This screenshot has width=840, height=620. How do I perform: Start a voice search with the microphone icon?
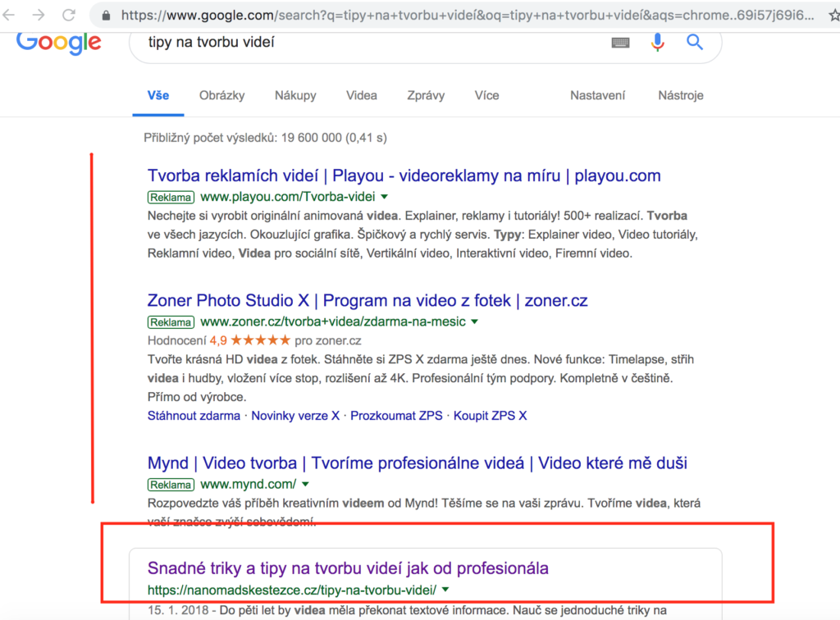[657, 43]
